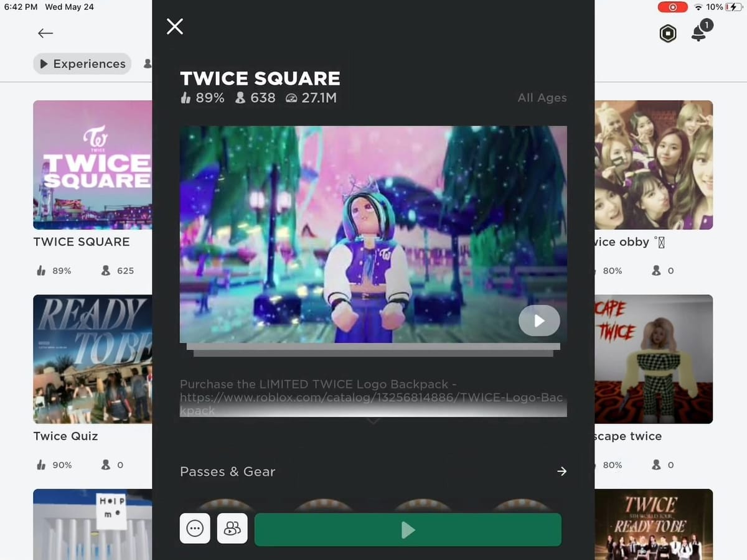This screenshot has height=560, width=747.
Task: Open the Twice obby group photo thumbnail
Action: point(654,165)
